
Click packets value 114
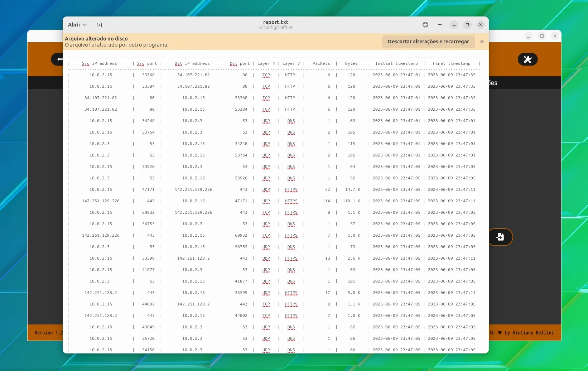coord(326,201)
